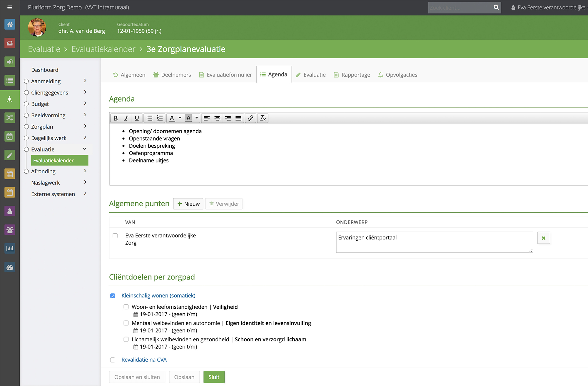Open the Rapportage tab
The image size is (588, 386).
(x=352, y=75)
